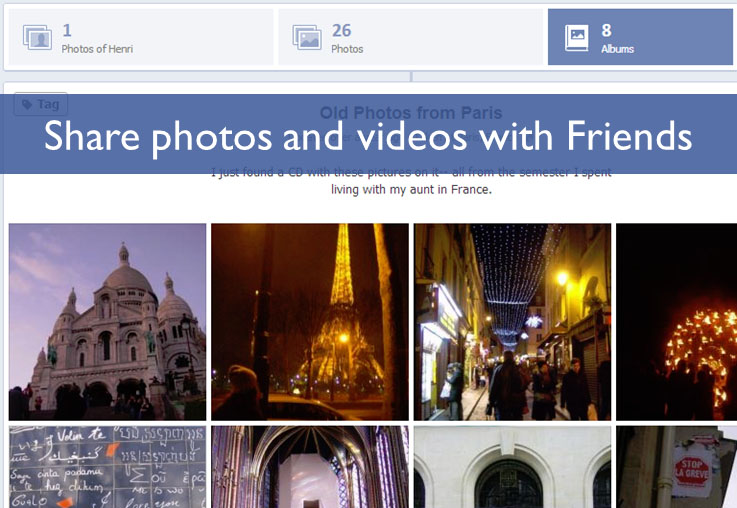The width and height of the screenshot is (737, 508).
Task: View the chapel interior with stained glass photo
Action: click(x=309, y=467)
